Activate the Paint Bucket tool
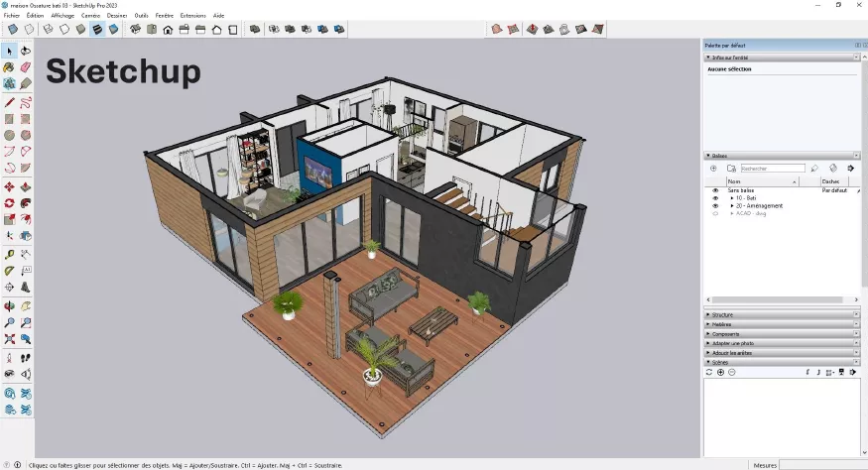Viewport: 868px width, 470px height. pyautogui.click(x=9, y=67)
